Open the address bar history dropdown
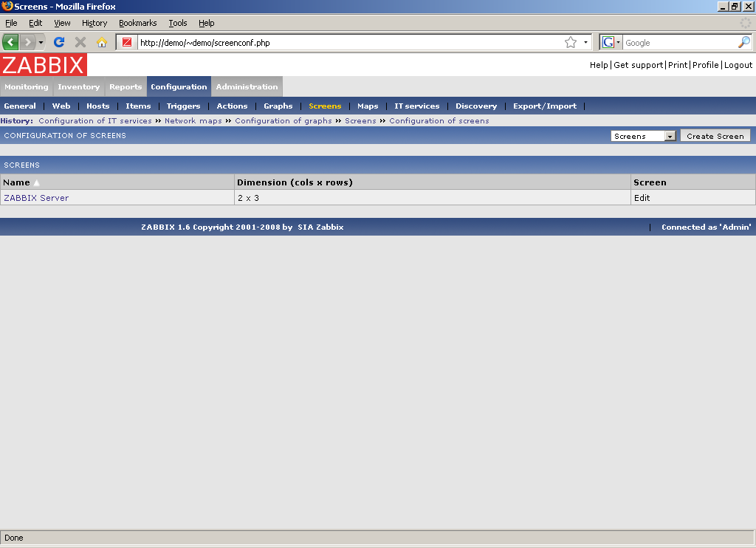Image resolution: width=756 pixels, height=548 pixels. pos(585,42)
